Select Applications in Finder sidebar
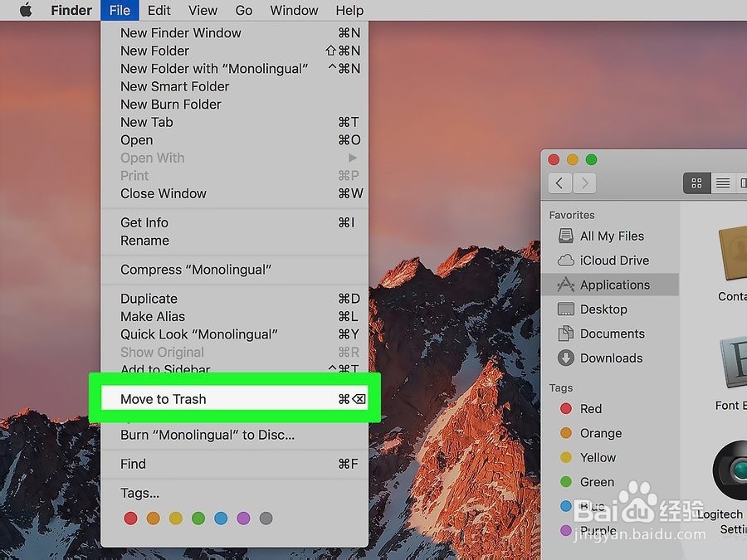 coord(610,285)
